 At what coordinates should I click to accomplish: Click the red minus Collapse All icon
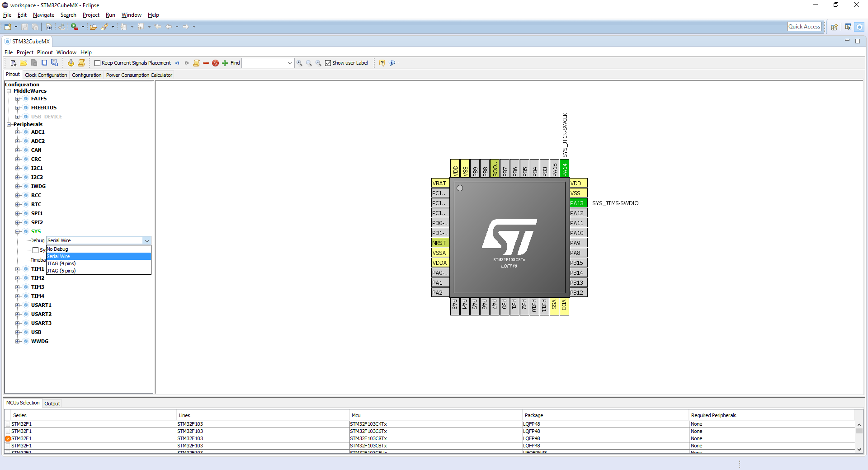[206, 63]
